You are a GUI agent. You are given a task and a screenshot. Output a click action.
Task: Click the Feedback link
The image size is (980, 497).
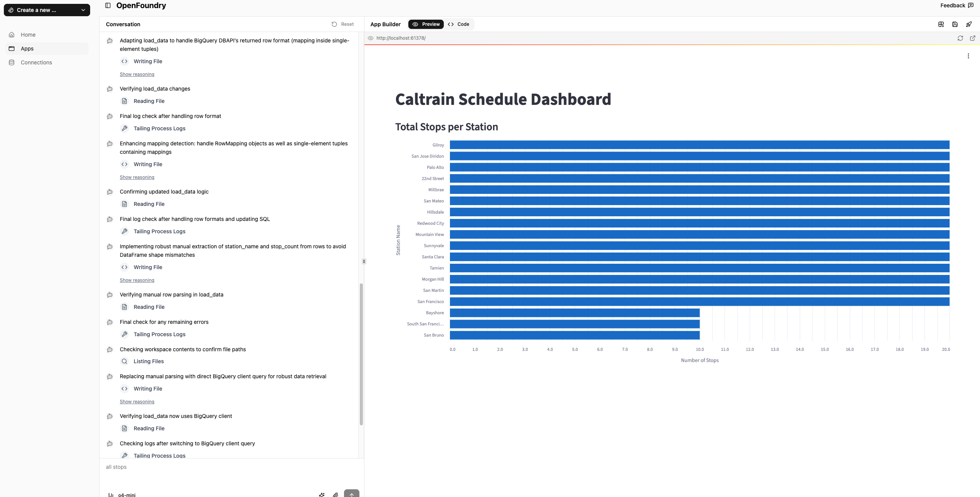[x=956, y=5]
